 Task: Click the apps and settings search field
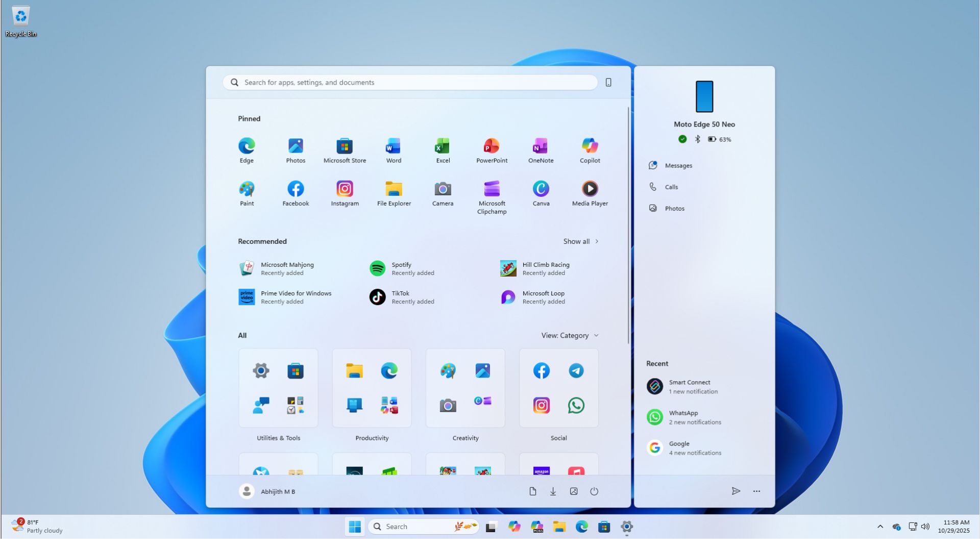[x=408, y=82]
